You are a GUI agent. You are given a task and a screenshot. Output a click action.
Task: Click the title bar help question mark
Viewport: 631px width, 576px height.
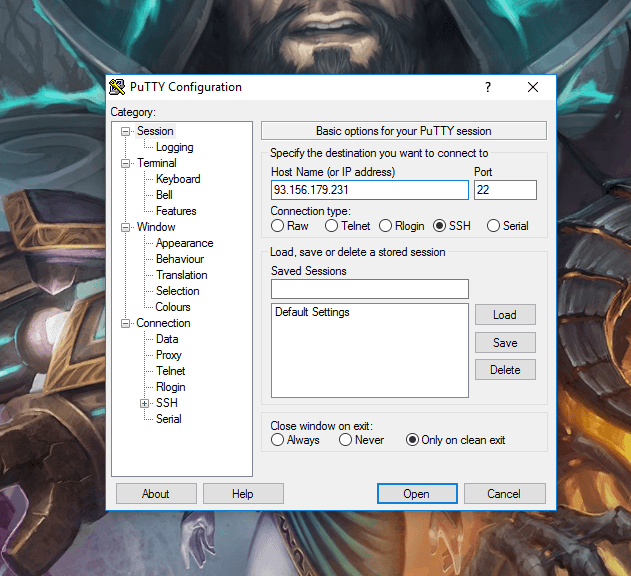pos(487,87)
